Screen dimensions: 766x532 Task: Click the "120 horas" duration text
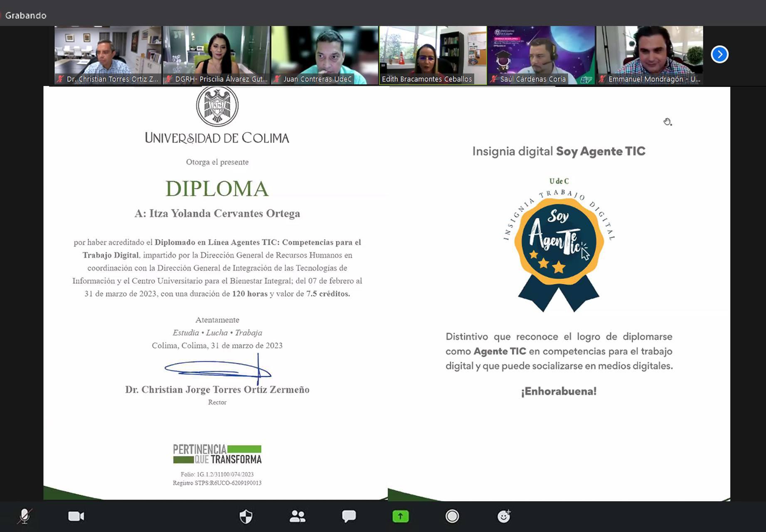pyautogui.click(x=250, y=294)
